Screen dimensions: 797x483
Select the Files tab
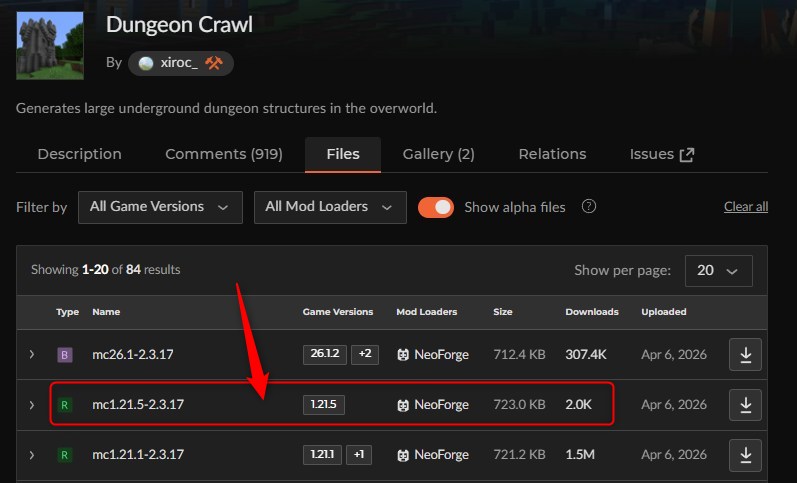coord(343,154)
